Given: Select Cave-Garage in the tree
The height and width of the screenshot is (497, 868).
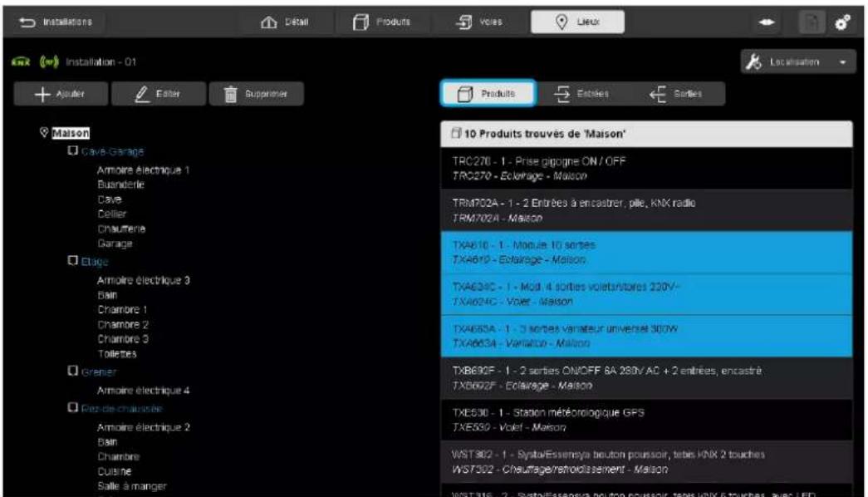Looking at the screenshot, I should pyautogui.click(x=112, y=151).
